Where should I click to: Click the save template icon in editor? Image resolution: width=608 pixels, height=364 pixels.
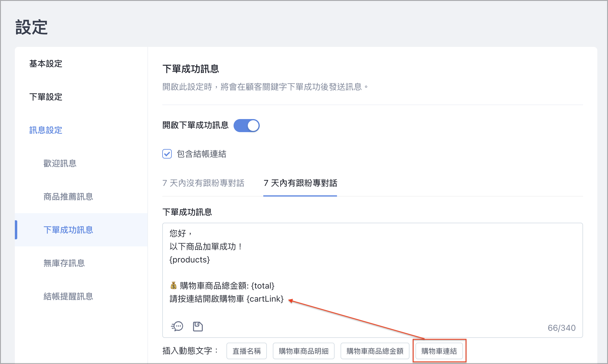coord(198,326)
